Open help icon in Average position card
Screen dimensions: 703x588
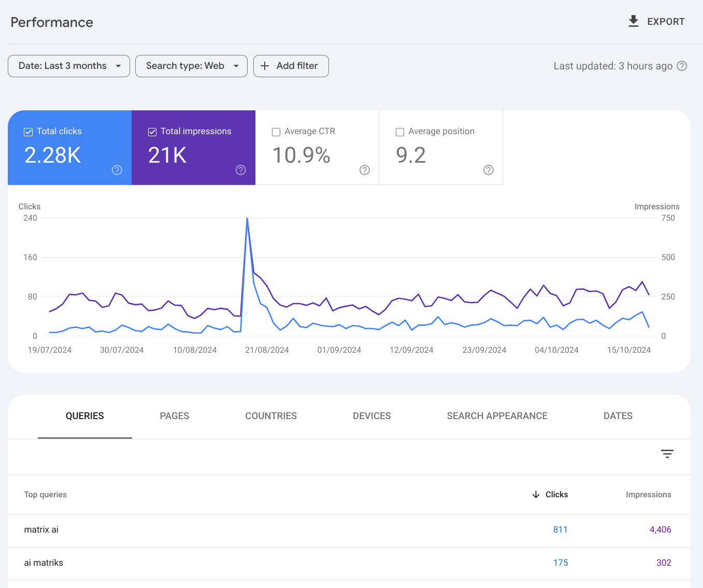[x=489, y=170]
